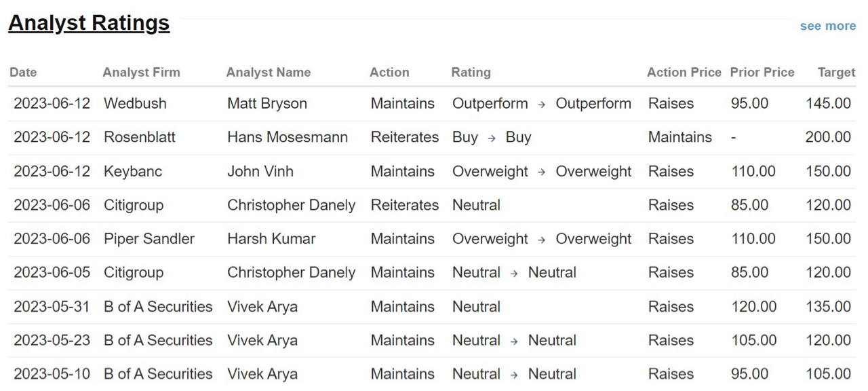Click the 200.00 target price for Rosenblatt
Image resolution: width=868 pixels, height=391 pixels.
click(828, 137)
